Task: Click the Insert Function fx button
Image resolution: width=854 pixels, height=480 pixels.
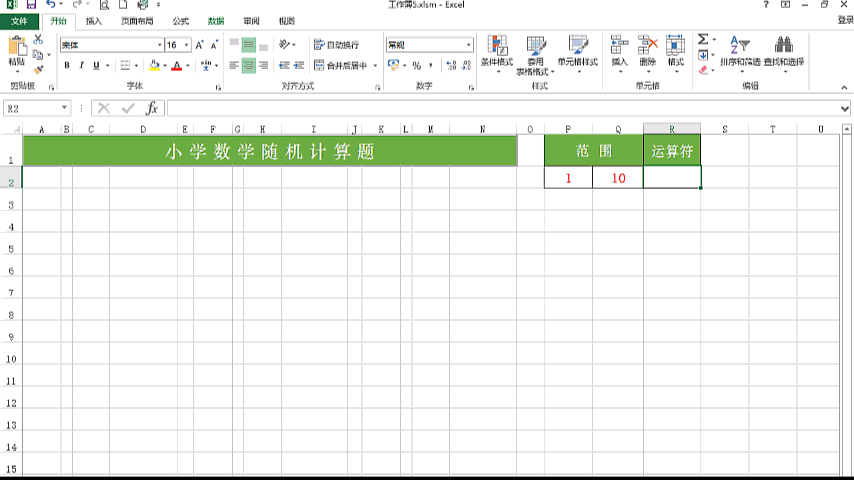Action: click(x=152, y=108)
